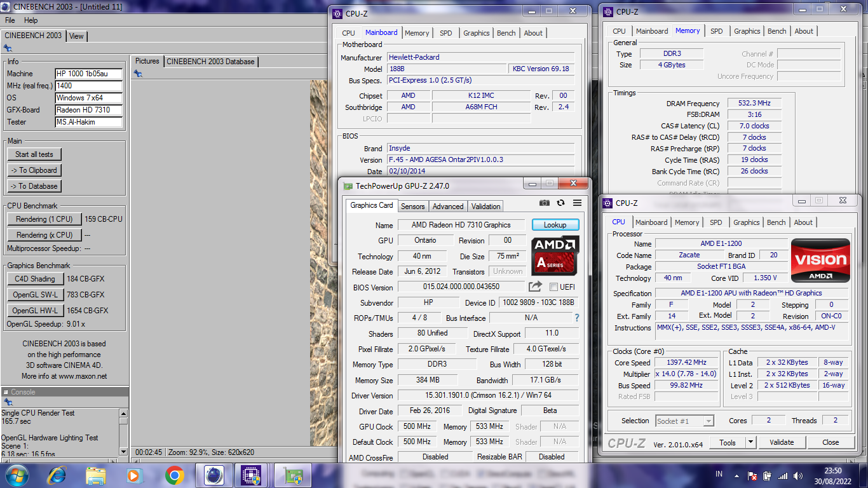
Task: Click the AMD A-Series logo in GPU-Z
Action: tap(555, 255)
